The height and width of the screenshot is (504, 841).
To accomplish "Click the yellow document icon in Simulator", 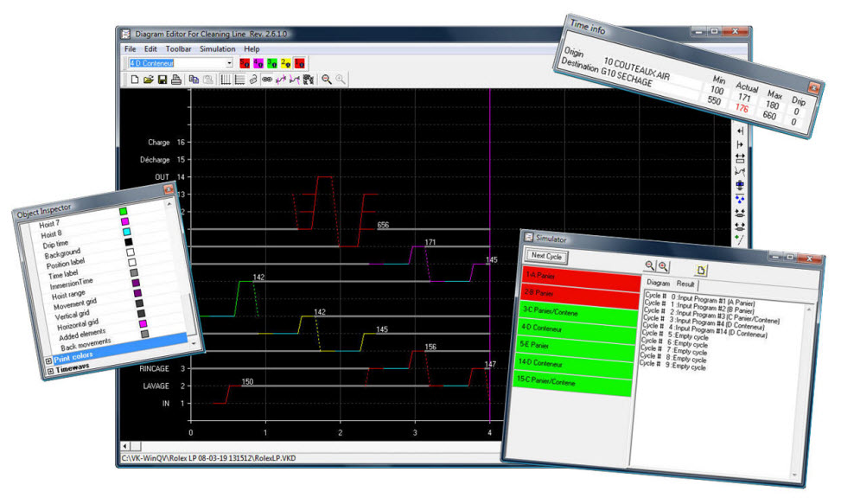I will (x=702, y=270).
